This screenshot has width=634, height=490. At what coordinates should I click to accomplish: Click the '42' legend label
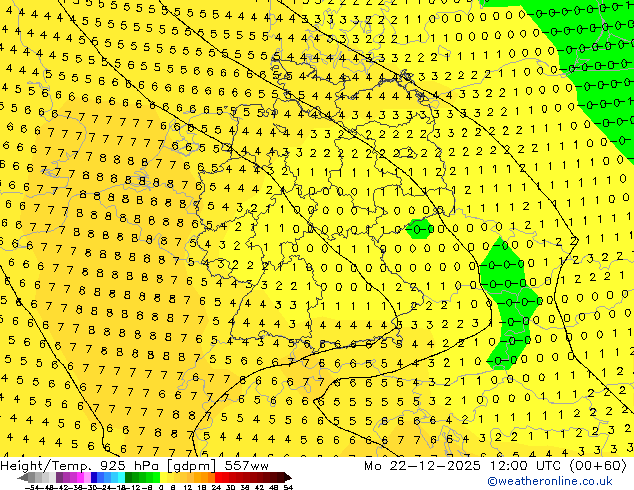tap(260, 487)
